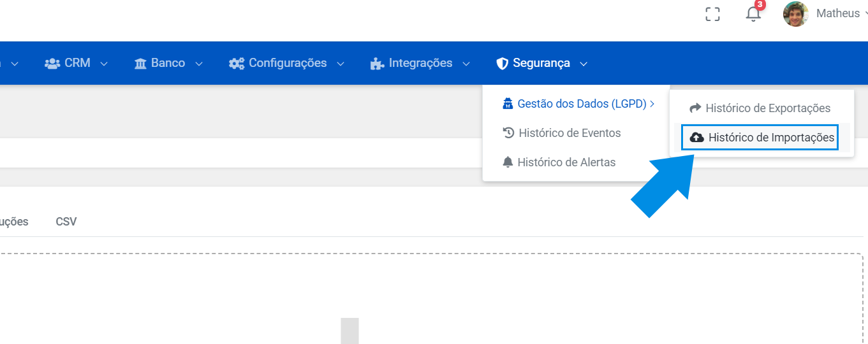Expand the Integrações chevron arrow
The image size is (868, 344).
tap(466, 64)
